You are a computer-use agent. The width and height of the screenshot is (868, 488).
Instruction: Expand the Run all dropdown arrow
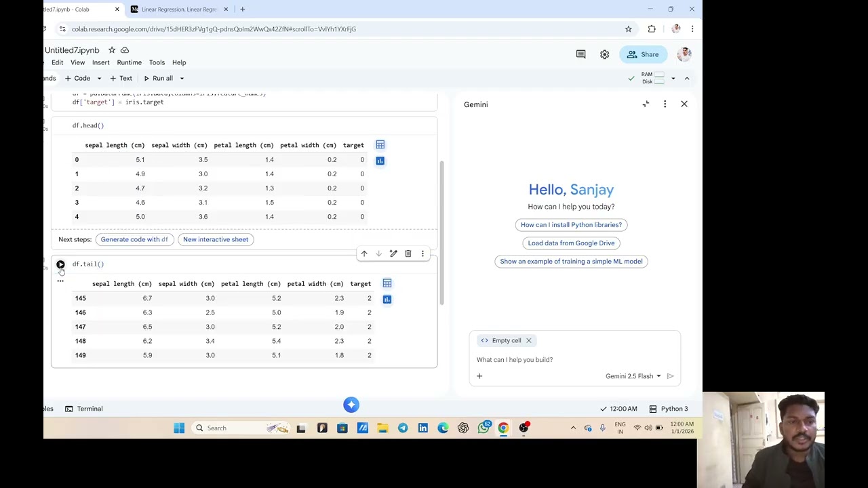coord(182,78)
